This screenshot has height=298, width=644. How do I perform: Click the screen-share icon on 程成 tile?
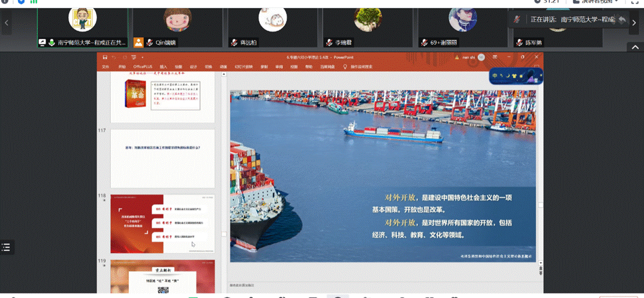point(42,42)
